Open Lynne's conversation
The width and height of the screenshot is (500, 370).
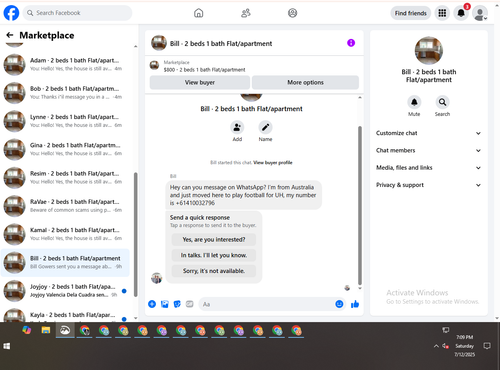pyautogui.click(x=65, y=121)
